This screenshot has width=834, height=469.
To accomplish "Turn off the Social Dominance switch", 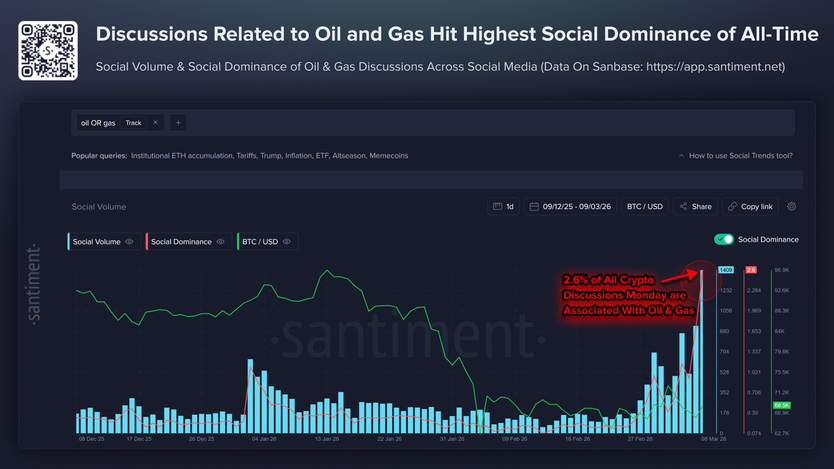I will coord(724,240).
